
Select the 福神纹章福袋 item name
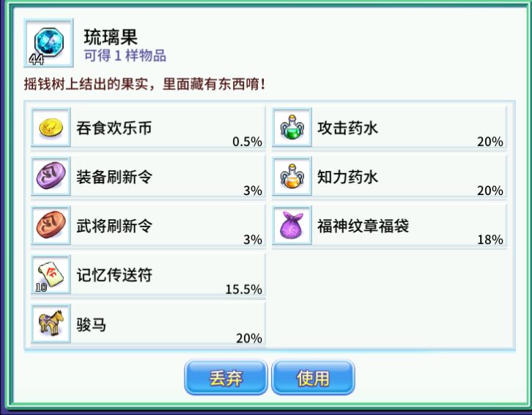[x=363, y=226]
